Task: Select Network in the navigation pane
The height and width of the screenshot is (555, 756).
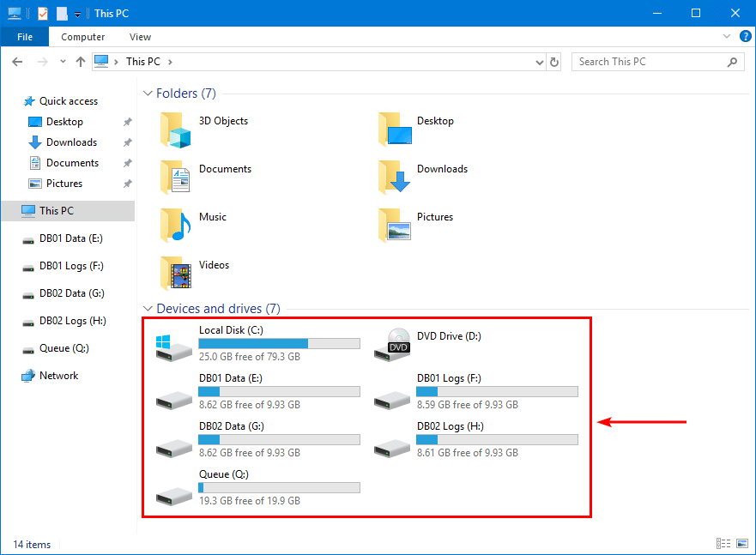Action: [58, 376]
